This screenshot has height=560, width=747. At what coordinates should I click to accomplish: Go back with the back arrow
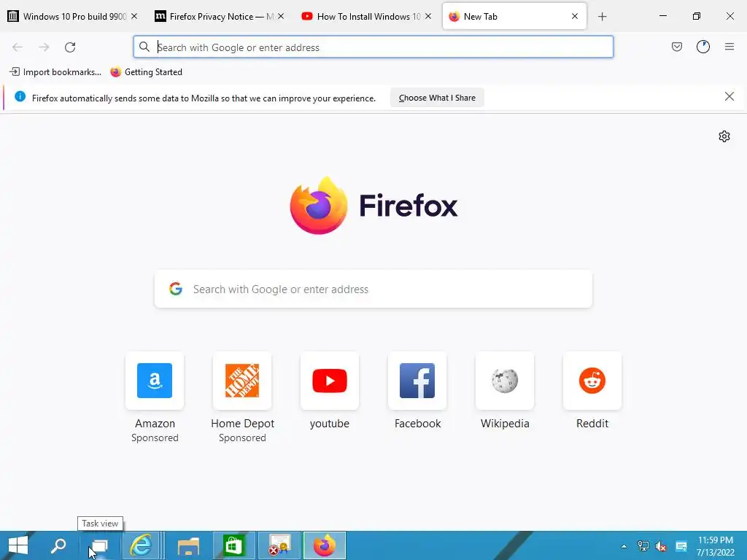(x=18, y=47)
